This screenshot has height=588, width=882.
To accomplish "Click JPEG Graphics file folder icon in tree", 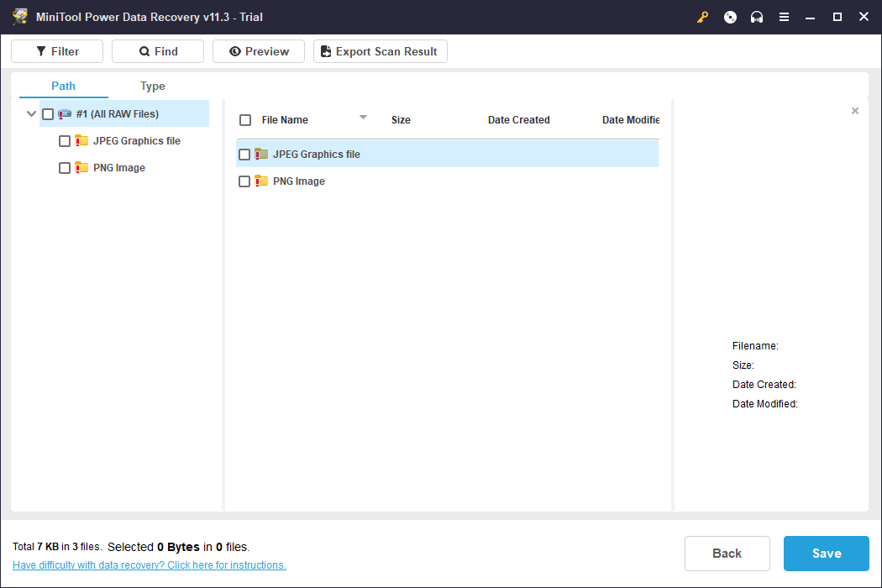I will (x=81, y=141).
